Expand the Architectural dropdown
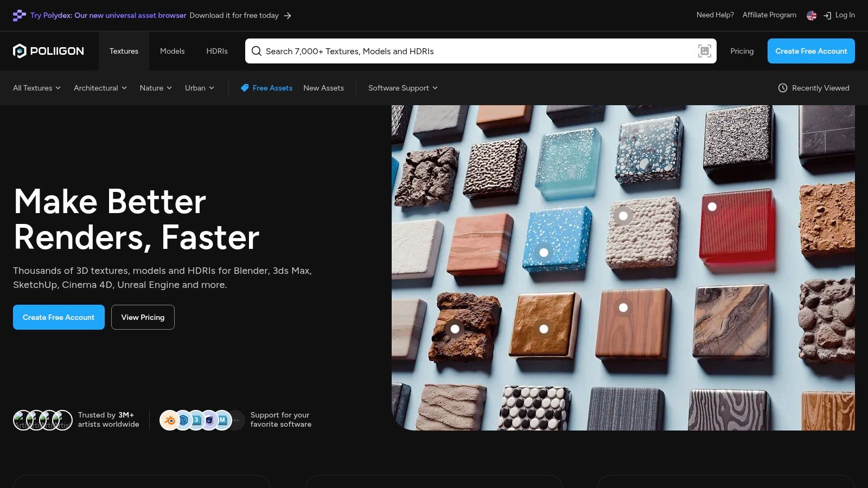This screenshot has height=488, width=868. (100, 88)
